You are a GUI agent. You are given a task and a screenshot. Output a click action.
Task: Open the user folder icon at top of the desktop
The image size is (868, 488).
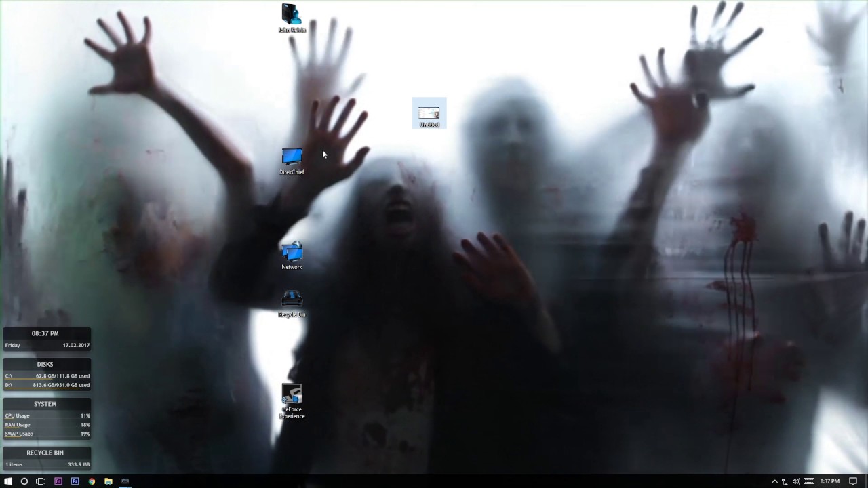click(x=292, y=18)
